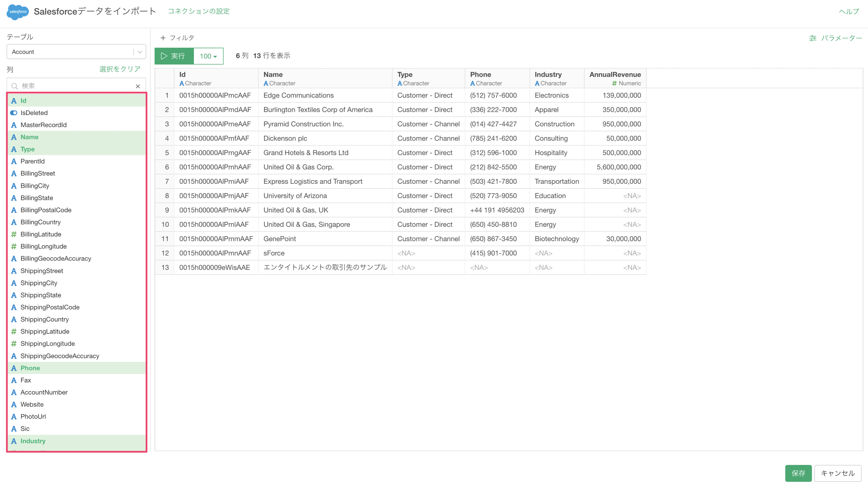
Task: Click the Id column header
Action: (216, 78)
